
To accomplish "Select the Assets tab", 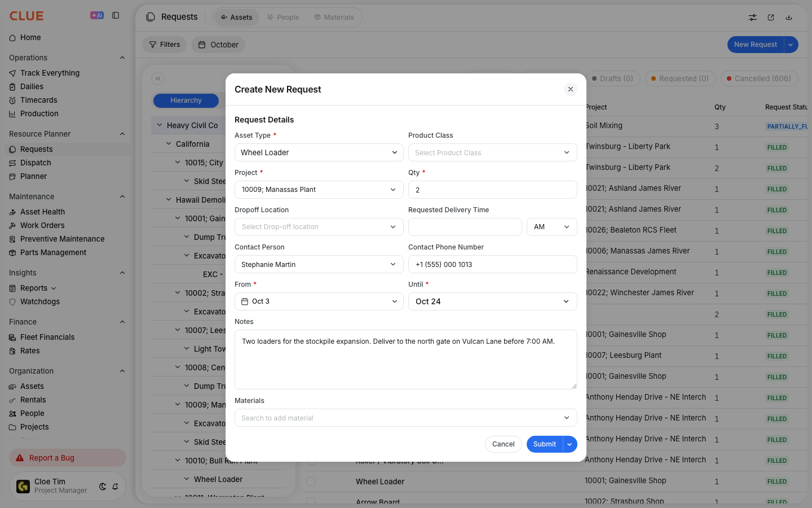I will coord(237,17).
